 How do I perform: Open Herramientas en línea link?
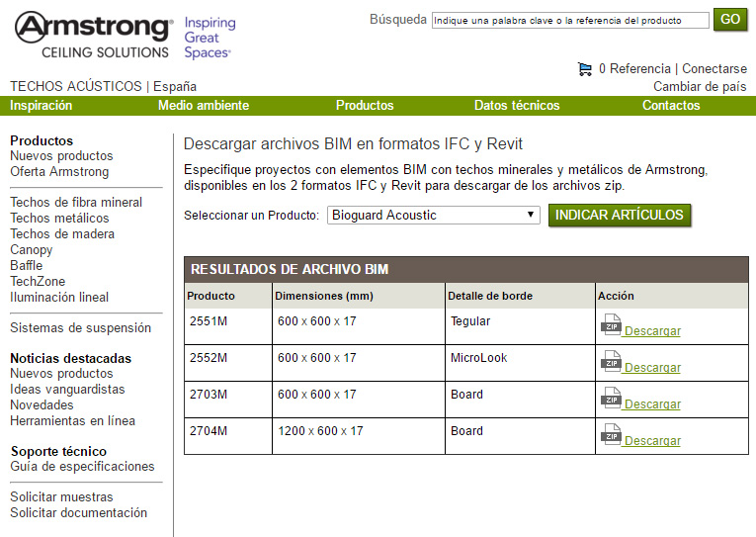(x=72, y=421)
